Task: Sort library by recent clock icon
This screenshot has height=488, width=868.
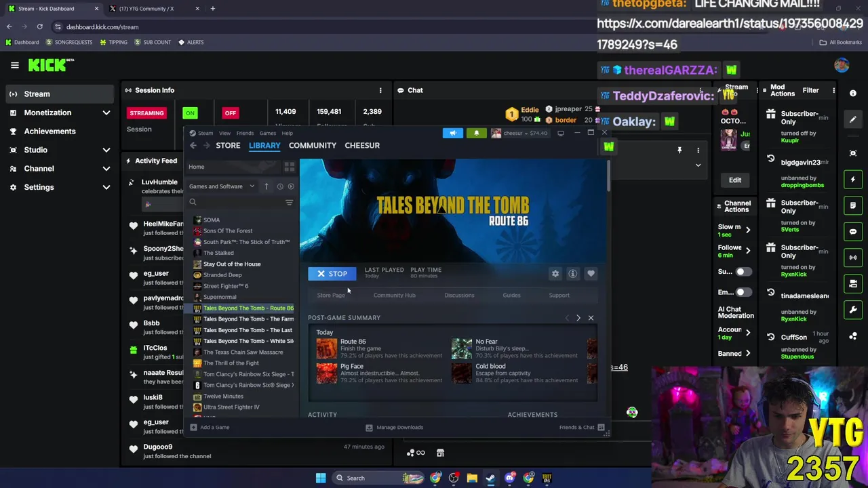Action: click(x=279, y=186)
